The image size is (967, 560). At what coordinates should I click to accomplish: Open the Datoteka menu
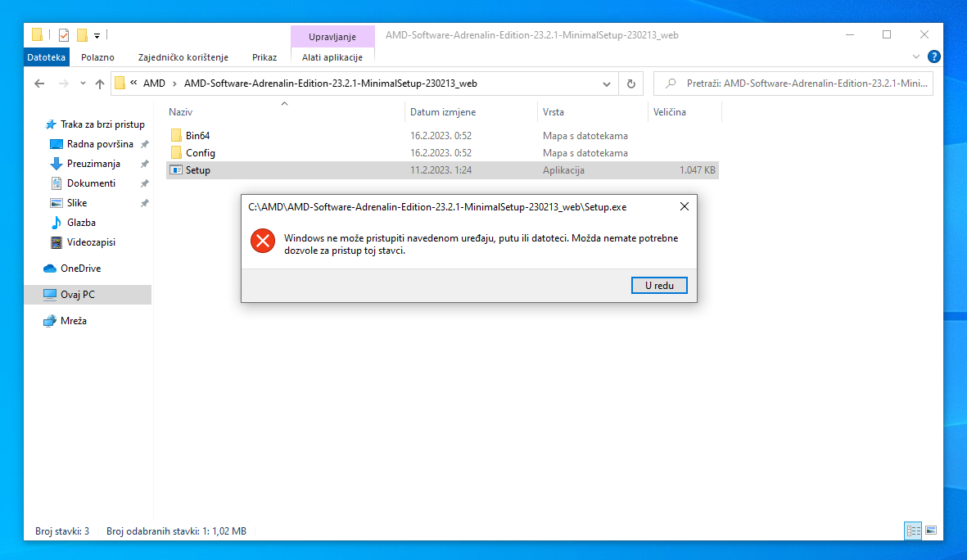click(46, 57)
